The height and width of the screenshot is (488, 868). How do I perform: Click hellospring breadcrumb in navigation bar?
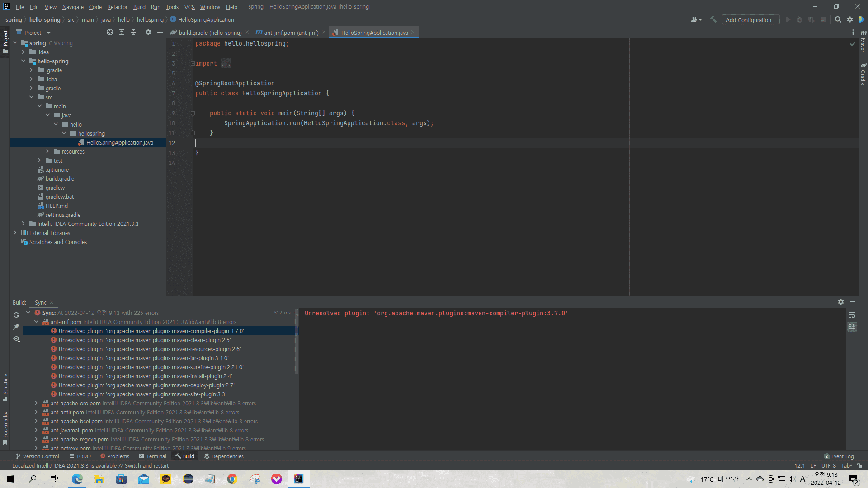point(150,19)
